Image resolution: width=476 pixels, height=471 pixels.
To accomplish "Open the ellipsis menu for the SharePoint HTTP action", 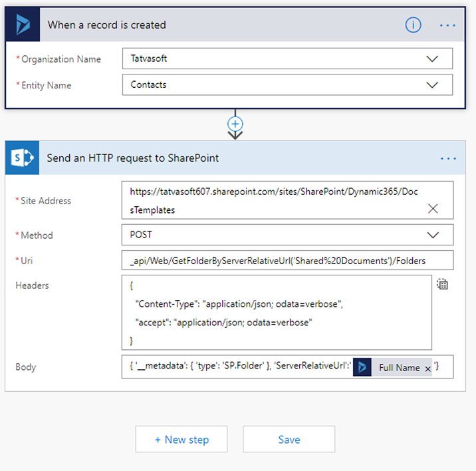I will pyautogui.click(x=448, y=158).
